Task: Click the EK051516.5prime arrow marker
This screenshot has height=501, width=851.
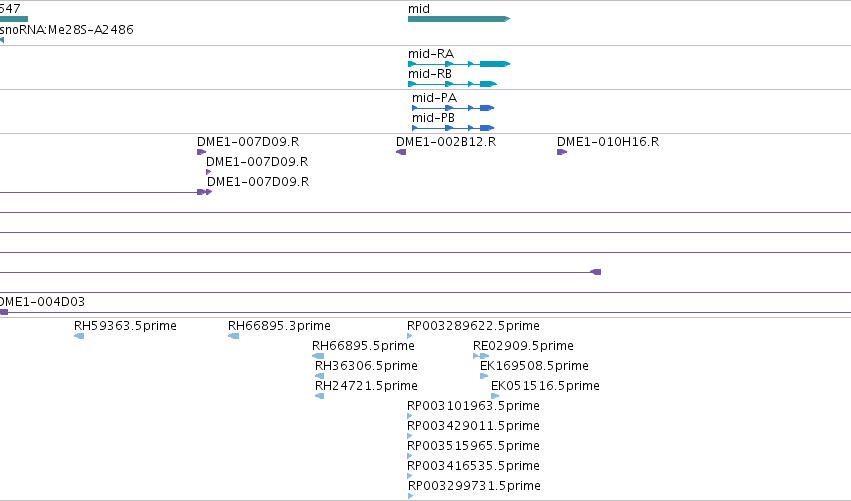Action: (495, 396)
